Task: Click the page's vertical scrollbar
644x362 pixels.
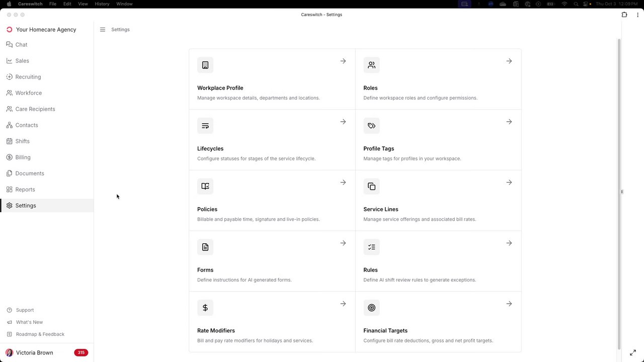Action: tap(619, 191)
